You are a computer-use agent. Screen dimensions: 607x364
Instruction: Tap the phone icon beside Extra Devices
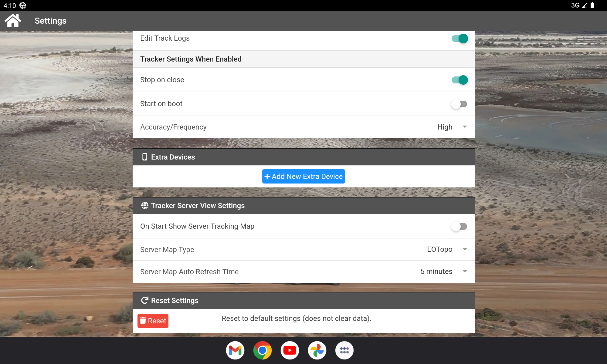(x=145, y=157)
